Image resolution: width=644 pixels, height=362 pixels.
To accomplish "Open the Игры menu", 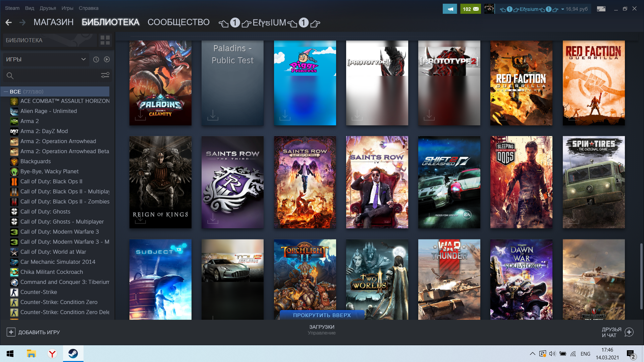I will 67,8.
